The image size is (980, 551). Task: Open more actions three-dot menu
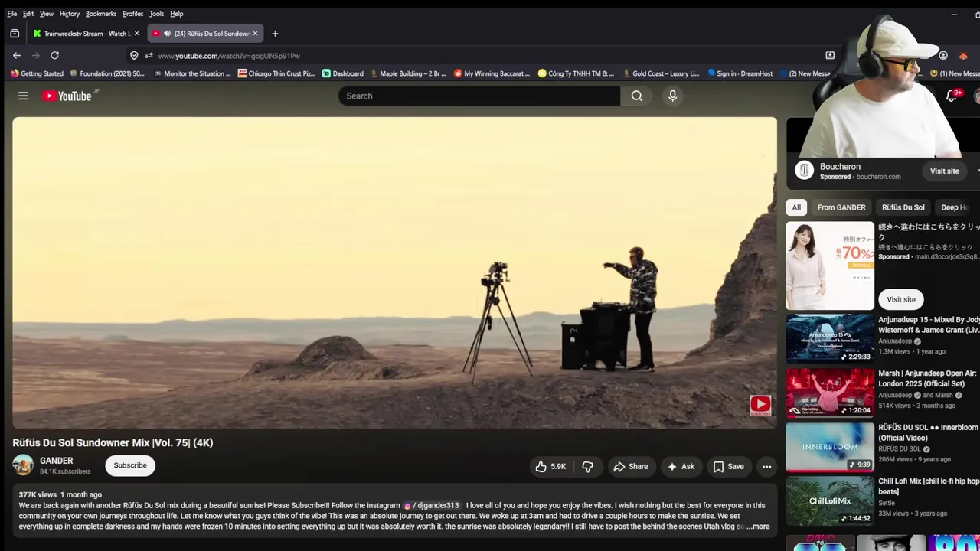click(x=766, y=466)
